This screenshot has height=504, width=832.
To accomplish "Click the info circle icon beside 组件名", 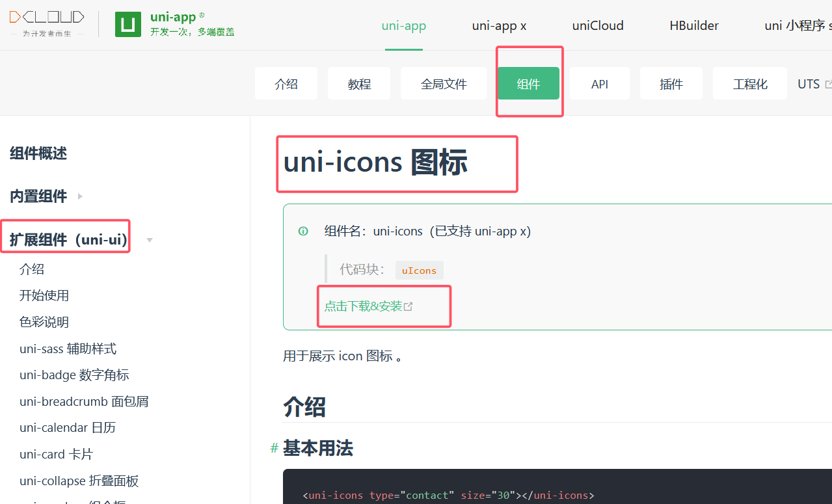I will pyautogui.click(x=303, y=231).
